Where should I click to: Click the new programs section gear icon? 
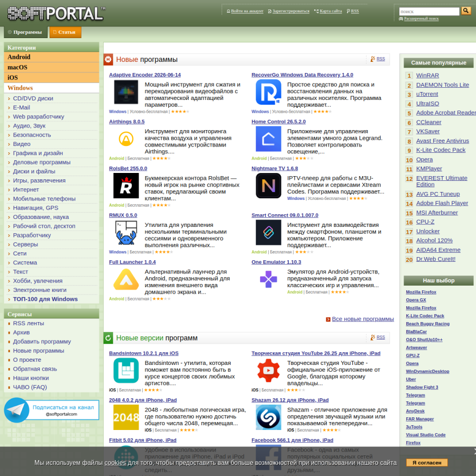[x=108, y=59]
